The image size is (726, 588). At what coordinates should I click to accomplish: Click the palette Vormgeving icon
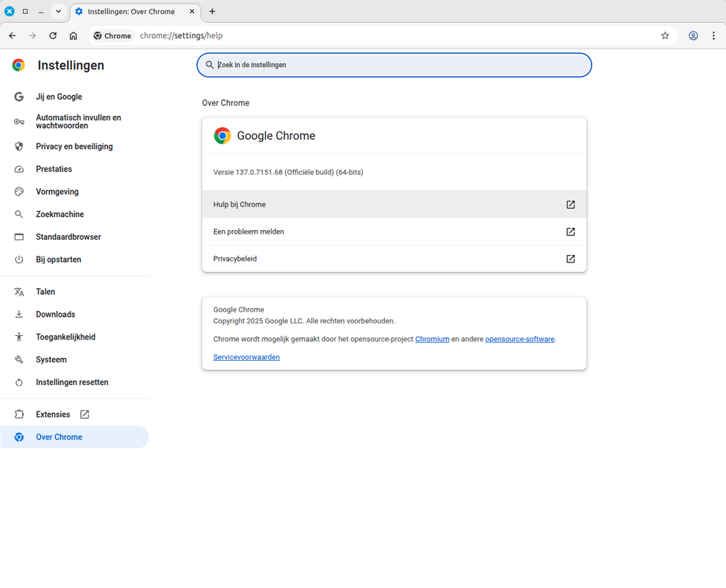pos(19,192)
